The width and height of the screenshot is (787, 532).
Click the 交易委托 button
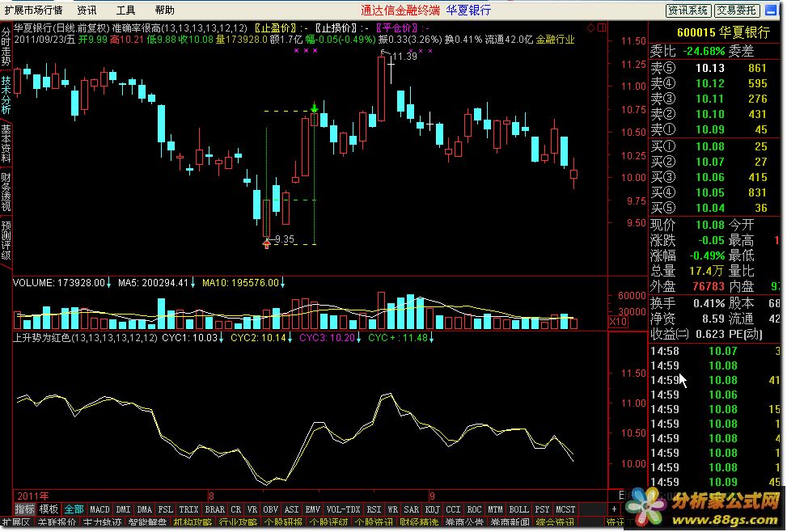pyautogui.click(x=736, y=10)
